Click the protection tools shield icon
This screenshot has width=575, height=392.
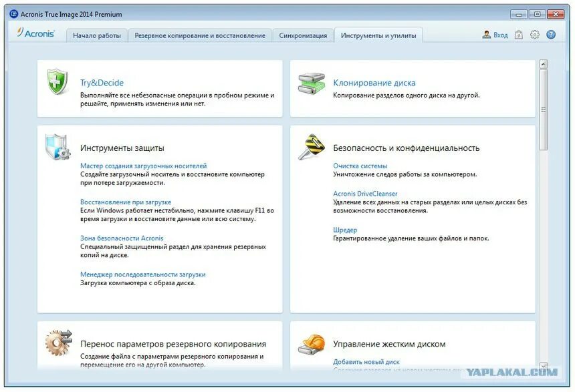57,148
